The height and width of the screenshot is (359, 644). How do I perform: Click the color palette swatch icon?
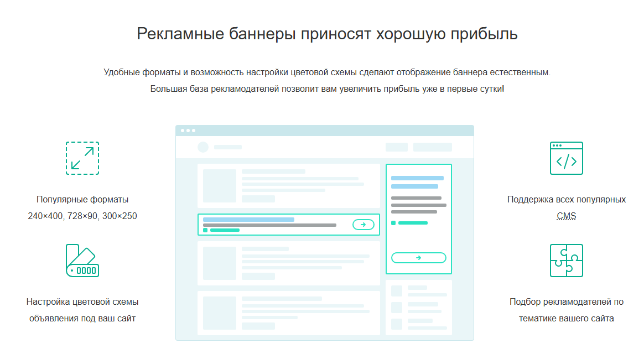82,261
